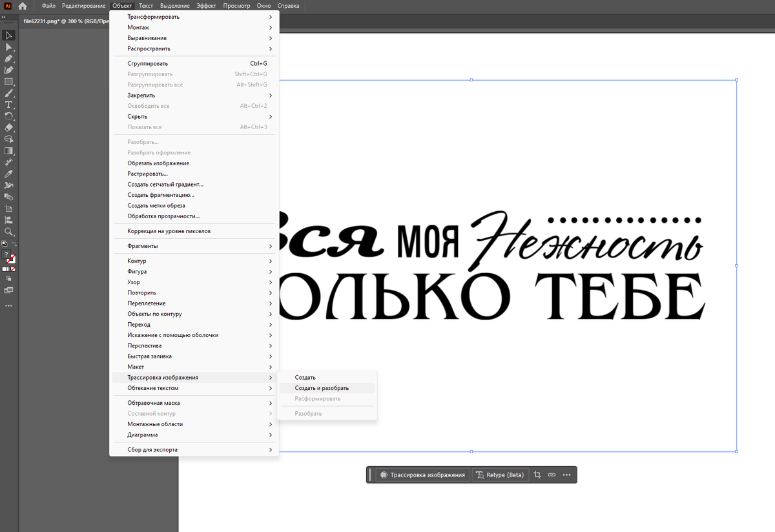Select the Selection (black arrow) tool
This screenshot has width=775, height=532.
[x=8, y=36]
